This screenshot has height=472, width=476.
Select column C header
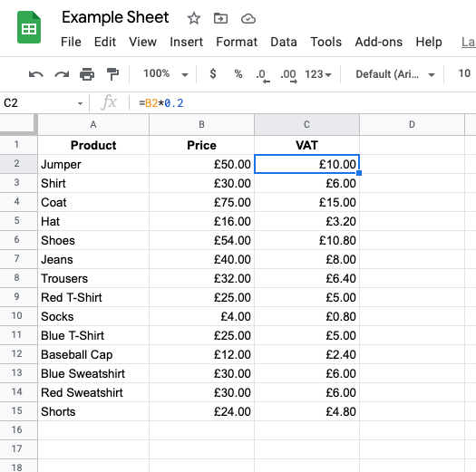pos(307,124)
